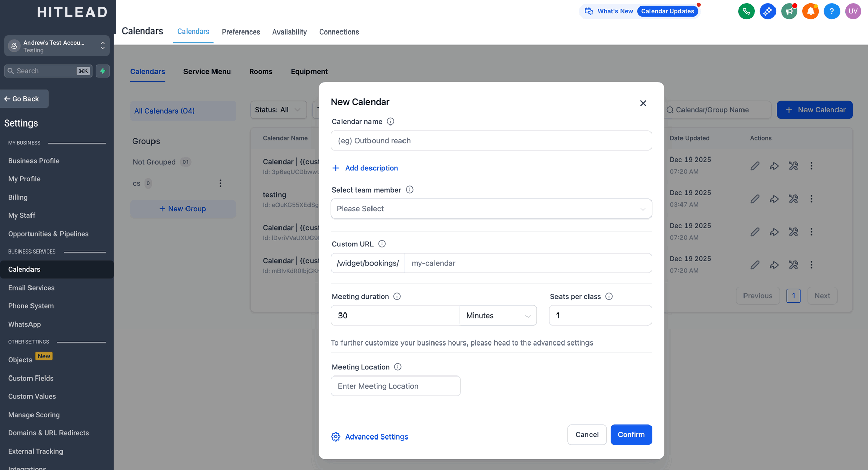The height and width of the screenshot is (470, 868).
Task: Click the info icon beside Seats per class
Action: [x=609, y=296]
